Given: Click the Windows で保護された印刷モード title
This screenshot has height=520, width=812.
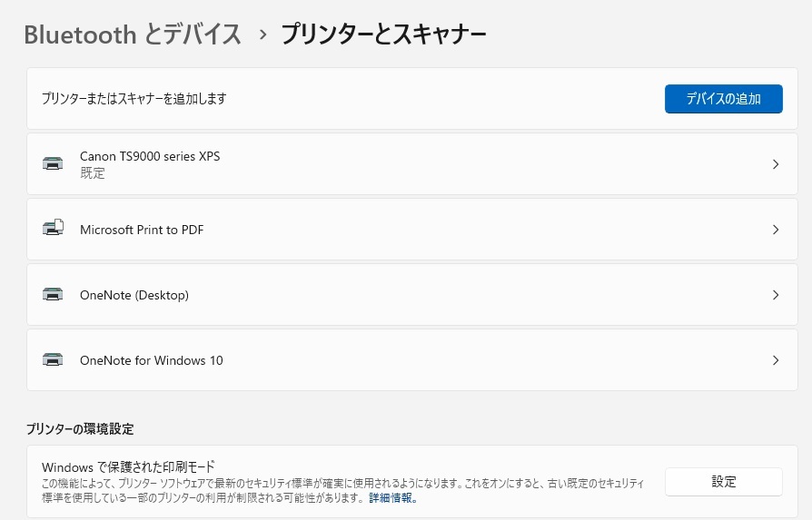Looking at the screenshot, I should point(128,466).
